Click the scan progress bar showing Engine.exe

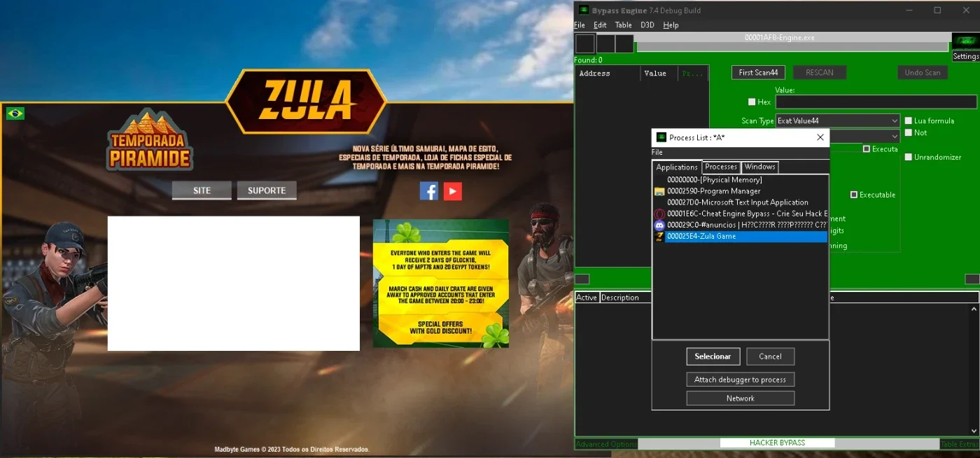[793, 42]
